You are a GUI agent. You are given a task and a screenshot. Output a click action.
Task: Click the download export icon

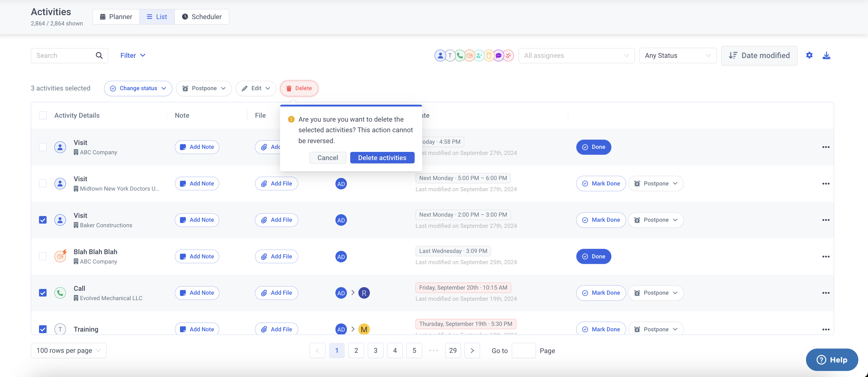pos(827,55)
